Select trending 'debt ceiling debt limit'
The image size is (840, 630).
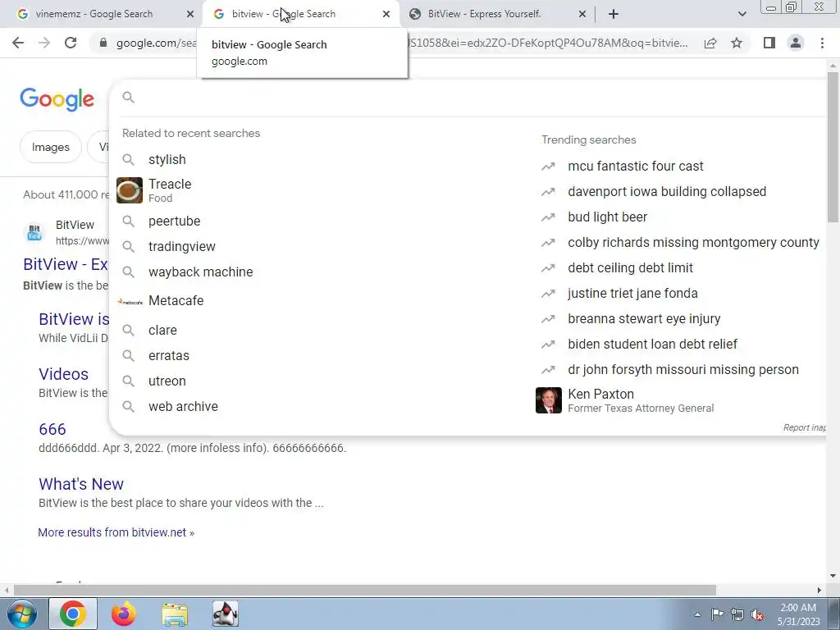[630, 268]
